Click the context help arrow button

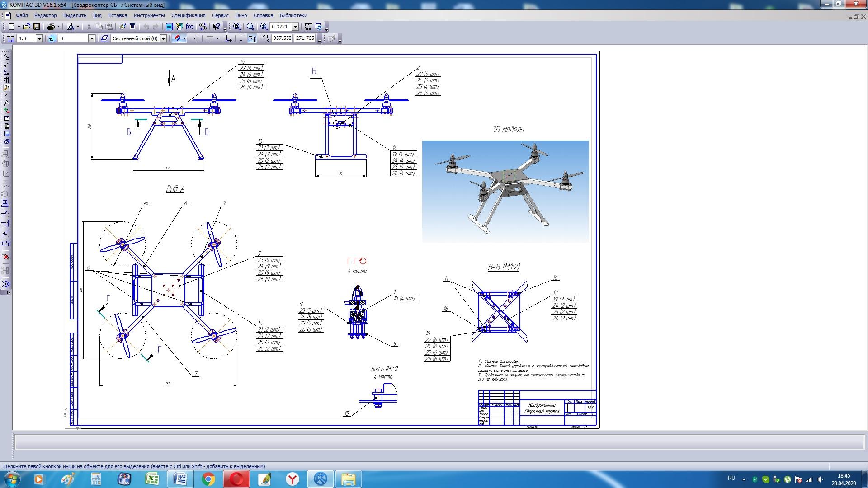216,27
